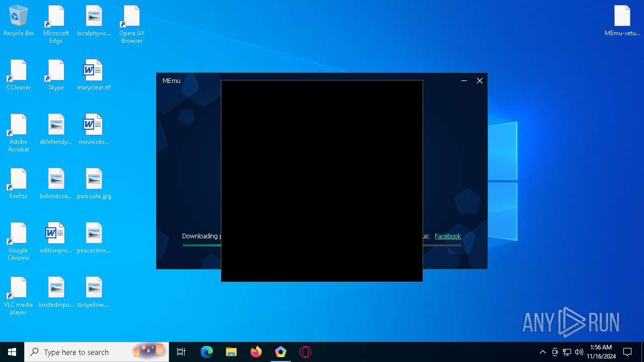Select Firefox desktop shortcut
The height and width of the screenshot is (362, 644).
19,184
